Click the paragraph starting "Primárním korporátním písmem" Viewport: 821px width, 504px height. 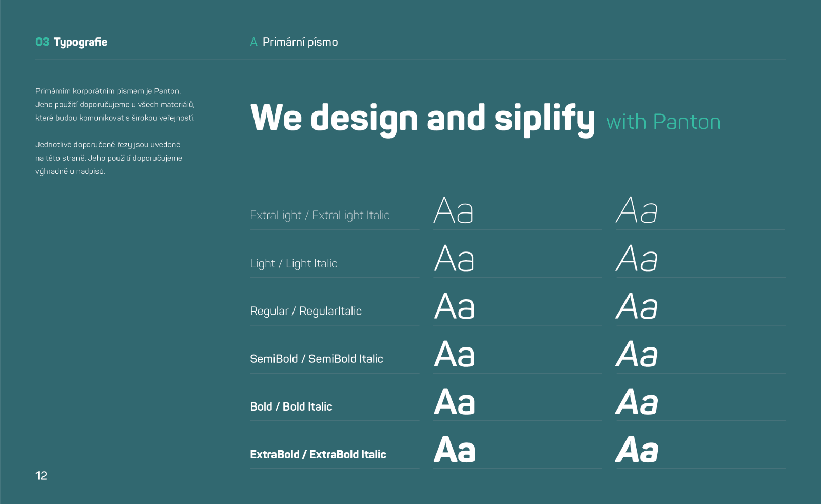[115, 105]
